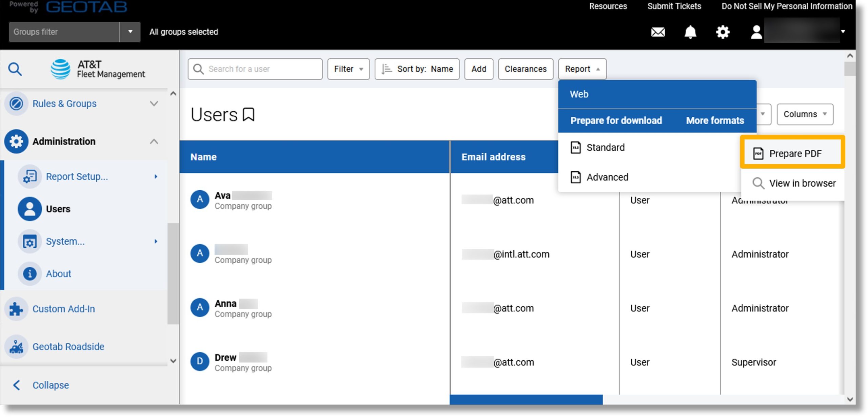The image size is (868, 417).
Task: Expand the System submenu arrow
Action: tap(156, 241)
